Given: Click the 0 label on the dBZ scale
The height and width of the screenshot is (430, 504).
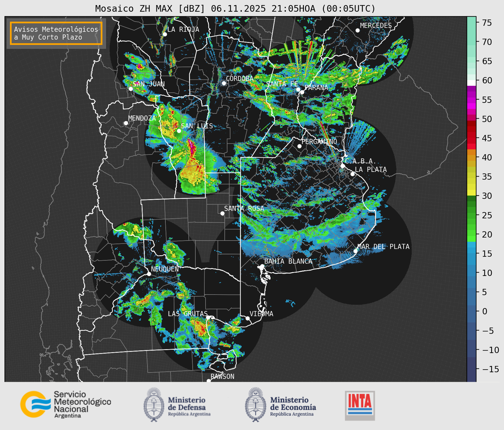Looking at the screenshot, I should pos(484,311).
